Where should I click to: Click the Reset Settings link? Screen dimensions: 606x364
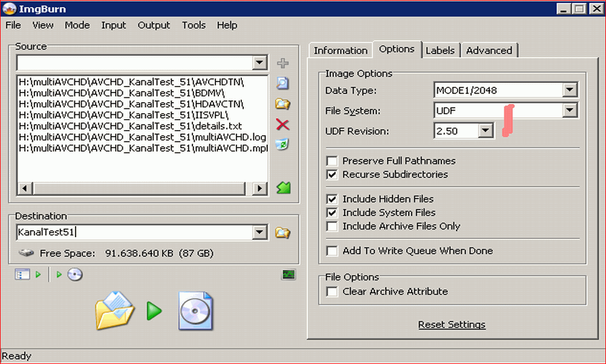pos(452,325)
